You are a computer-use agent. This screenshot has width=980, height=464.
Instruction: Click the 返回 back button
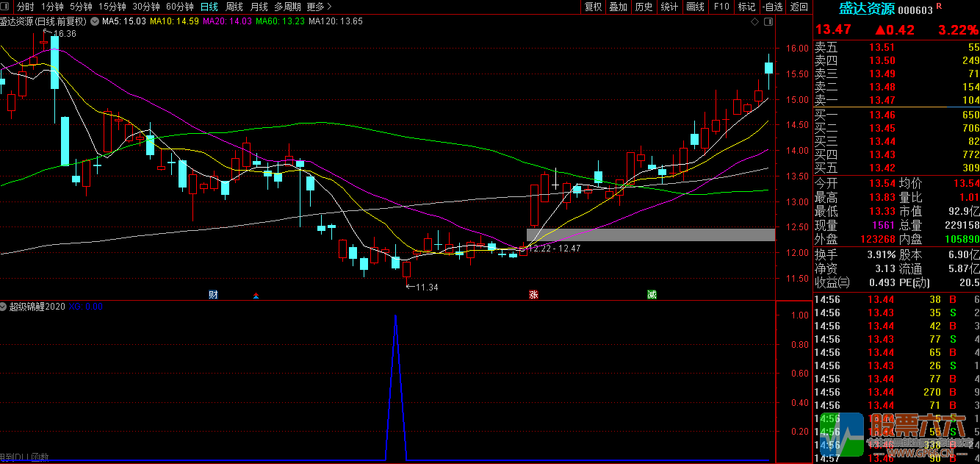(799, 7)
